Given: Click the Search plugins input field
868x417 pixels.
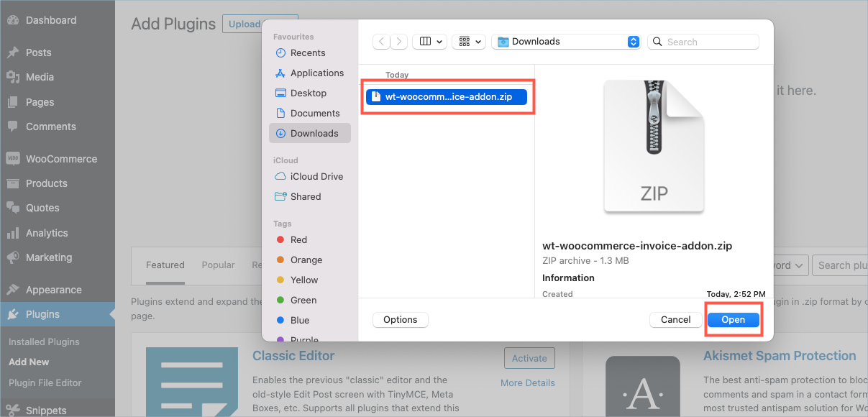Looking at the screenshot, I should click(841, 265).
